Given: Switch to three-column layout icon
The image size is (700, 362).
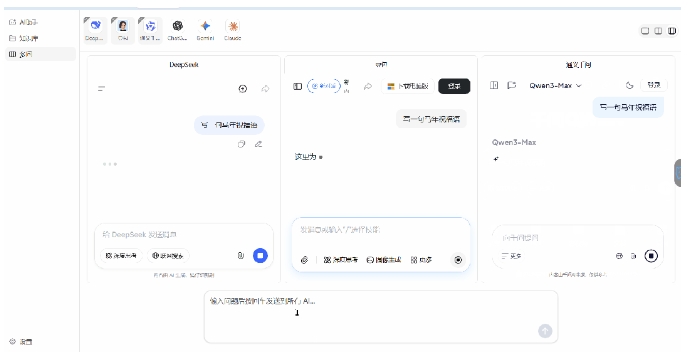Looking at the screenshot, I should (672, 31).
